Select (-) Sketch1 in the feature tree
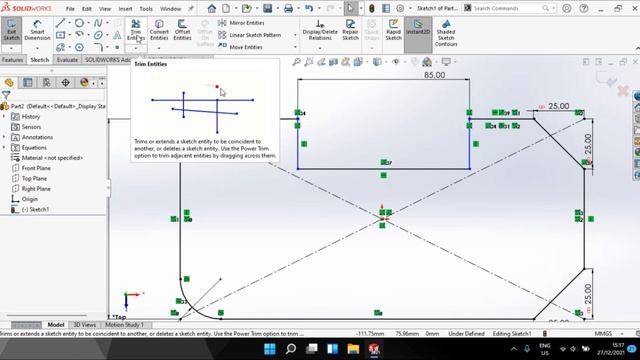The image size is (640, 360). [30, 209]
